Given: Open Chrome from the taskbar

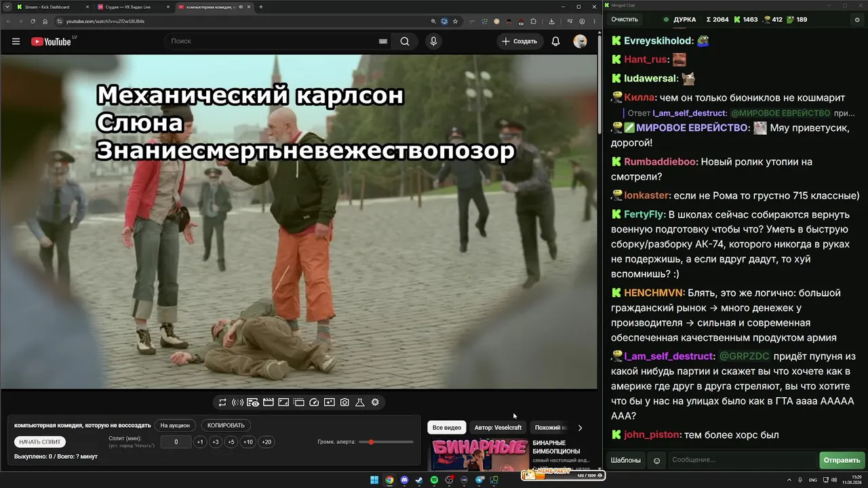Looking at the screenshot, I should pos(389,481).
